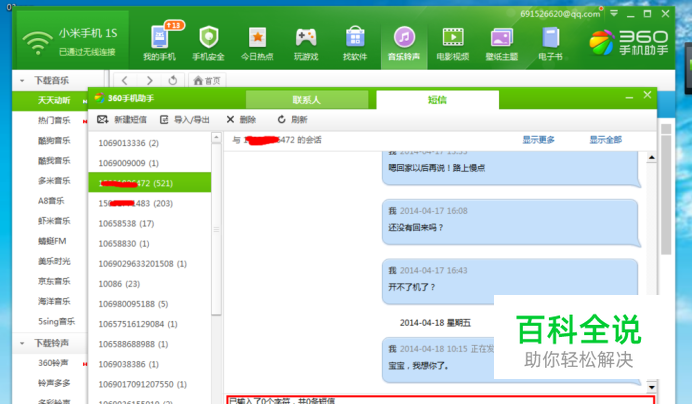Click account 691526620@qq.com
This screenshot has height=404, width=692.
click(560, 14)
